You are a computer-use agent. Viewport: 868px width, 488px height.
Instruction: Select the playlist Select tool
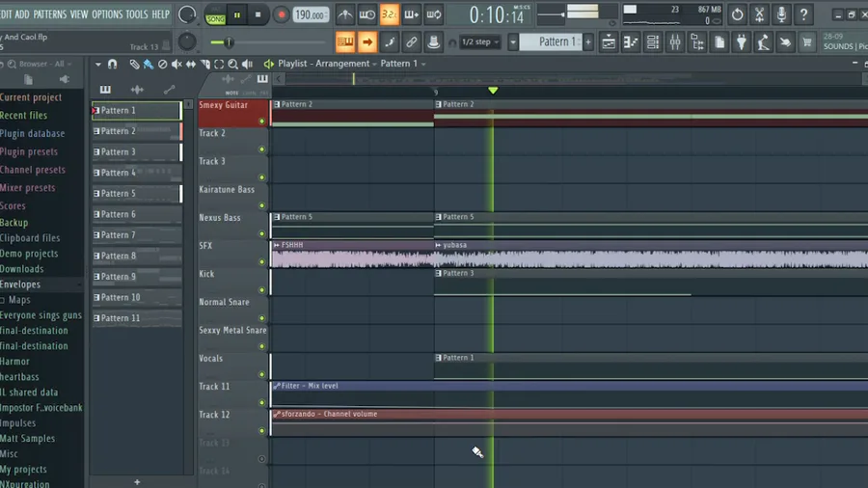[219, 65]
